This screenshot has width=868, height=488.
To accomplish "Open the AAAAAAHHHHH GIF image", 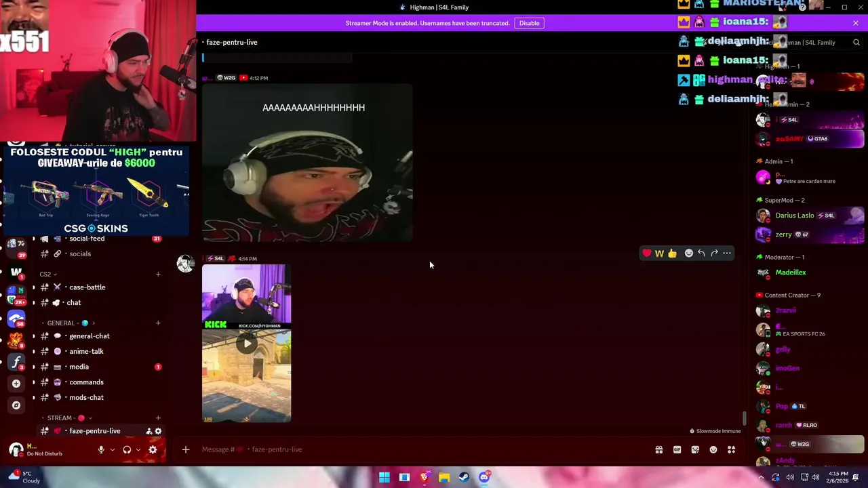I will click(x=307, y=163).
